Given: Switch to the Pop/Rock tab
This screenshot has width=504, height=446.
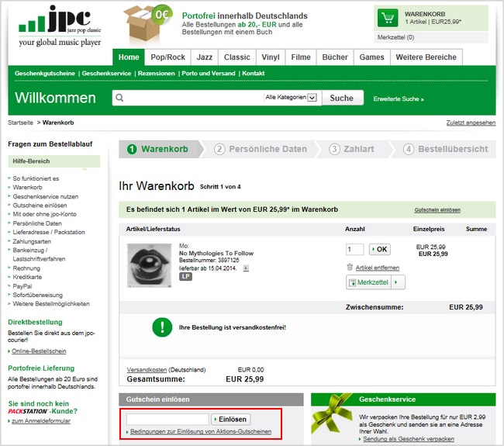Looking at the screenshot, I should point(167,57).
